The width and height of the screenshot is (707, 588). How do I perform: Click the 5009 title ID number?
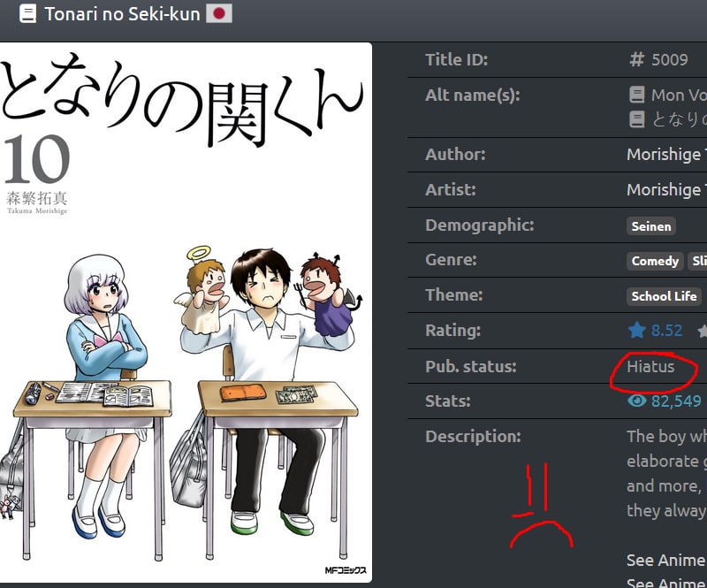670,59
